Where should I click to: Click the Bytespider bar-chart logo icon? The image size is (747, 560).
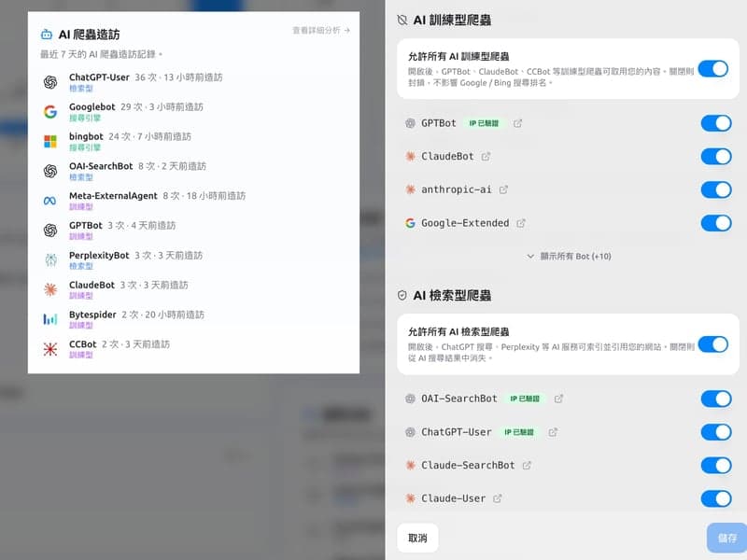click(50, 319)
